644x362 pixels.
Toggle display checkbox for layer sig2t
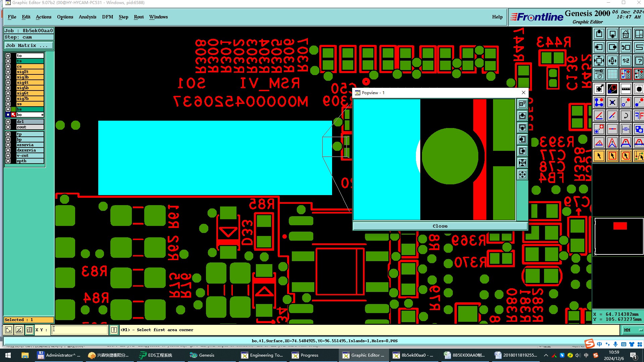[x=8, y=72]
